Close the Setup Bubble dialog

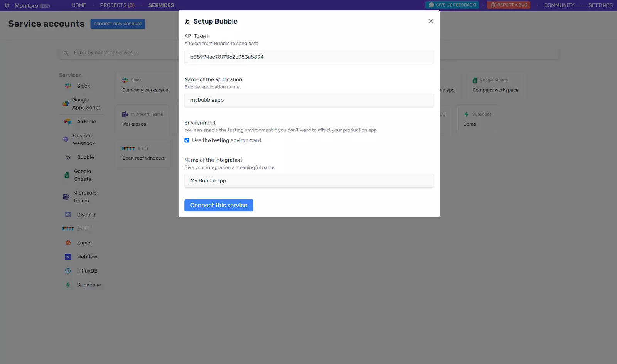tap(431, 21)
